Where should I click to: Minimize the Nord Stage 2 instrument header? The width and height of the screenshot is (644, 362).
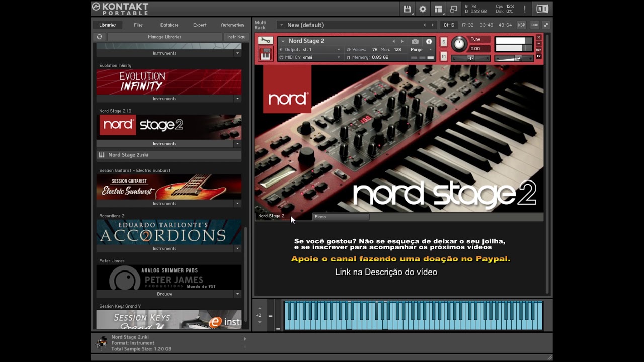coord(539,44)
